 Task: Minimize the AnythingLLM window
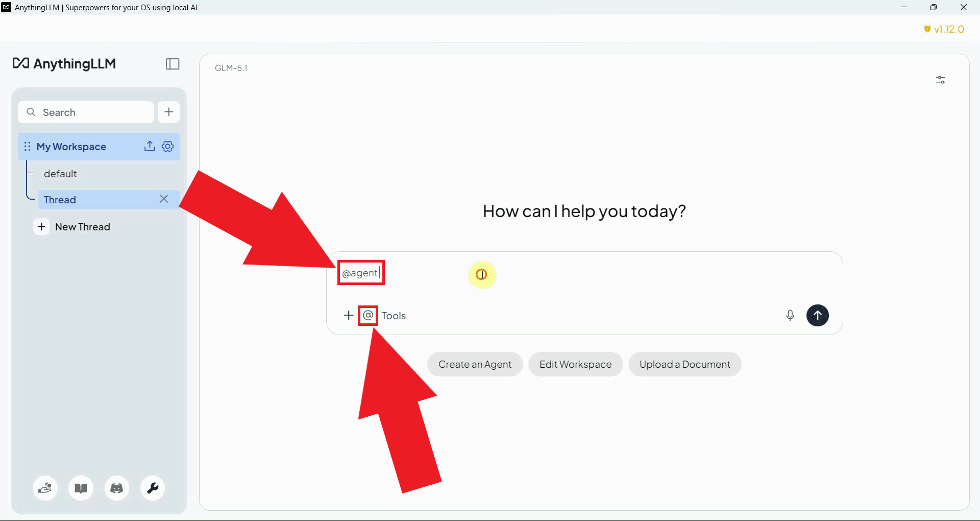(904, 7)
